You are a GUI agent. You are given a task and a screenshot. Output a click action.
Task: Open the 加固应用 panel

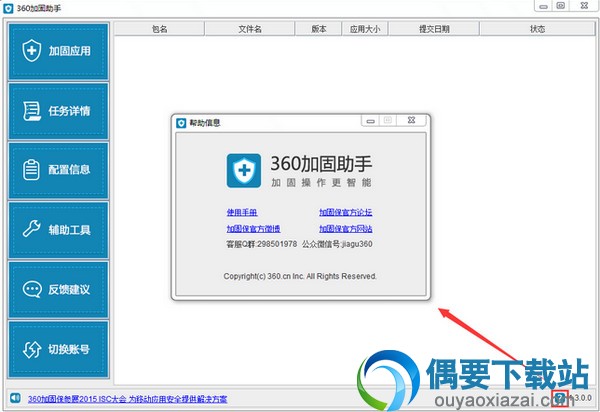(59, 51)
